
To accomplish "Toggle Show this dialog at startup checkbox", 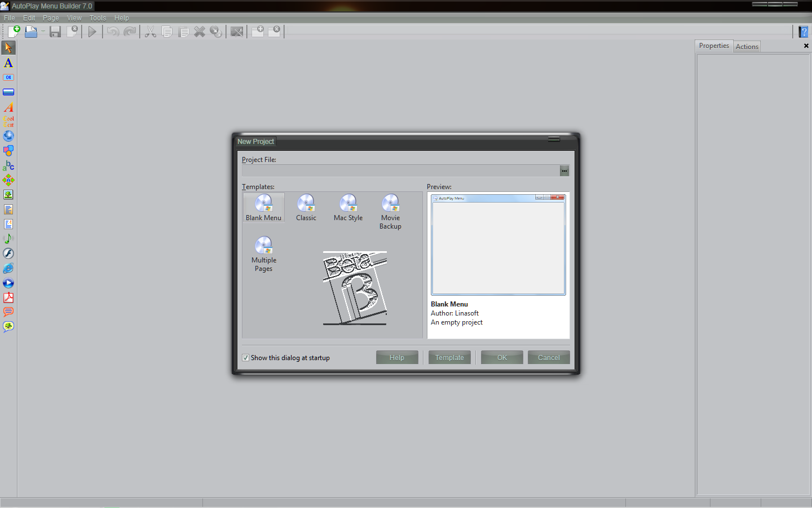I will pyautogui.click(x=245, y=358).
